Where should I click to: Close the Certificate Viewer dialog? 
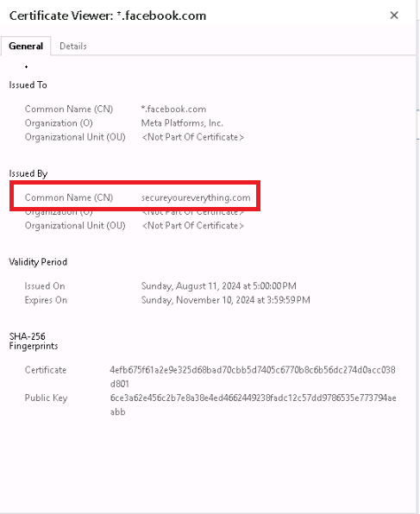[x=394, y=16]
